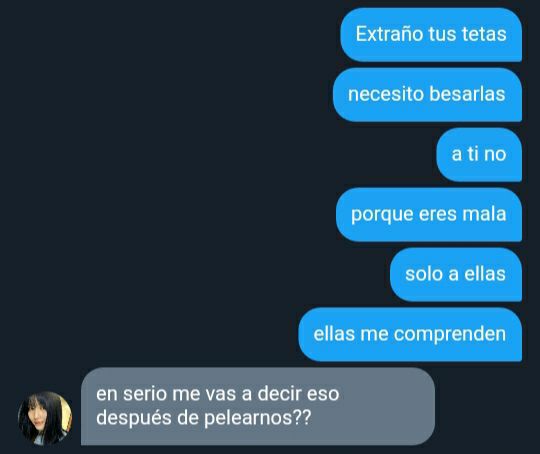Viewport: 540px width, 454px height.
Task: Tap the 'necesito besarlas' message bubble
Action: click(427, 95)
